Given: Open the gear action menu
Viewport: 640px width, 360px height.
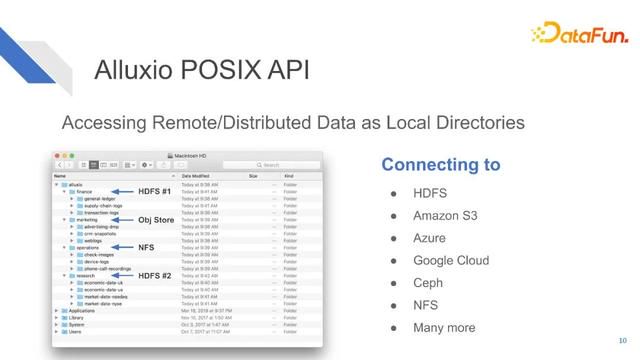Looking at the screenshot, I should (x=147, y=165).
